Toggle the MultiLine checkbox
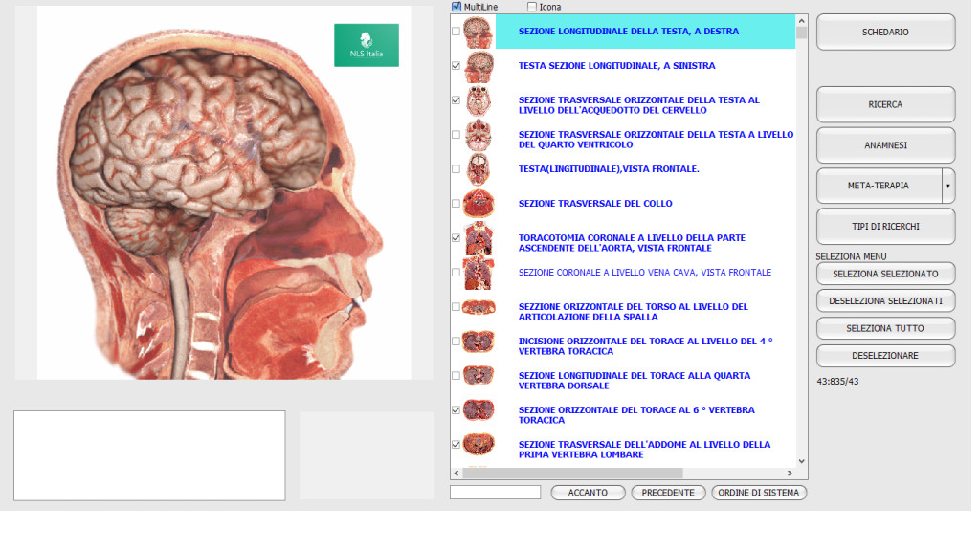This screenshot has width=980, height=551. (x=457, y=7)
